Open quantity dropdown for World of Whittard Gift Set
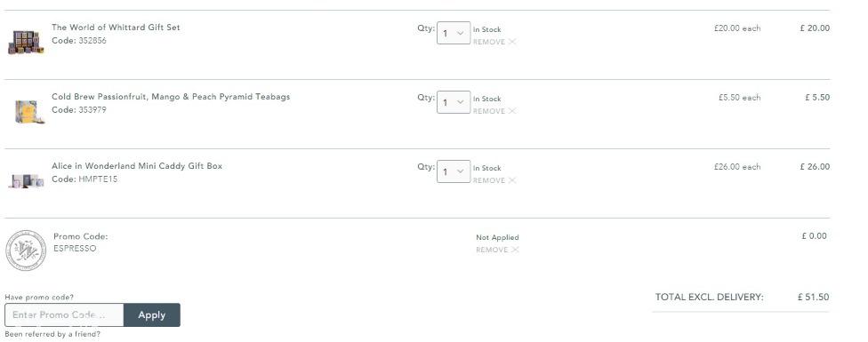 pyautogui.click(x=454, y=33)
